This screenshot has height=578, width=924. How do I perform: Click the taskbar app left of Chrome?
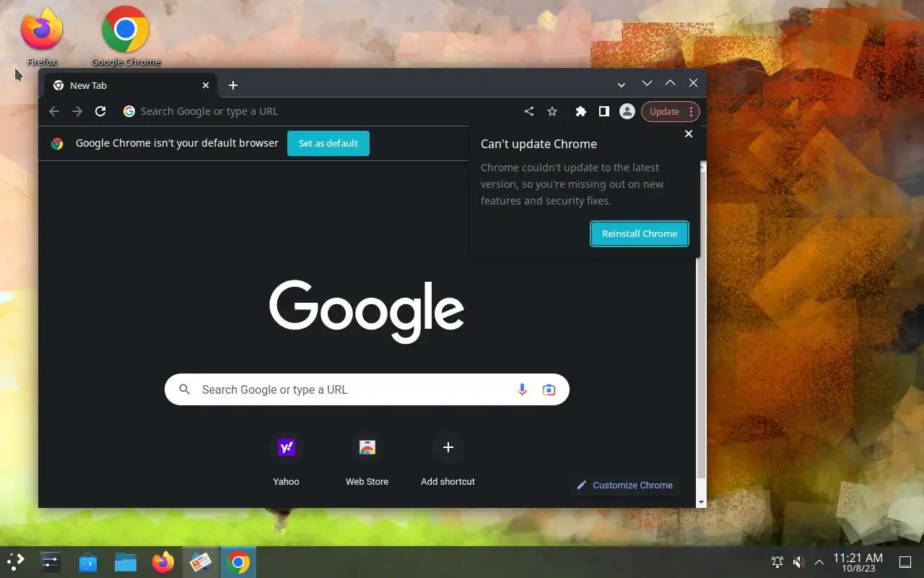[201, 562]
